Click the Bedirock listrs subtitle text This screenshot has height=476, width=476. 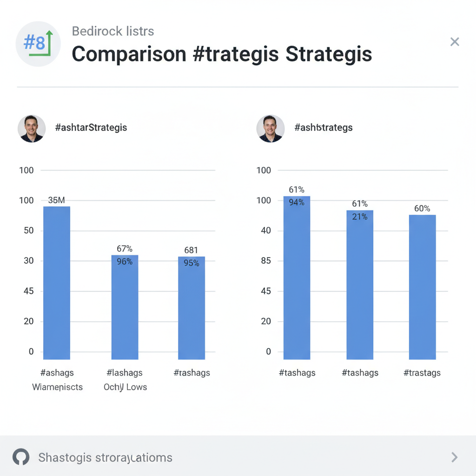[113, 32]
